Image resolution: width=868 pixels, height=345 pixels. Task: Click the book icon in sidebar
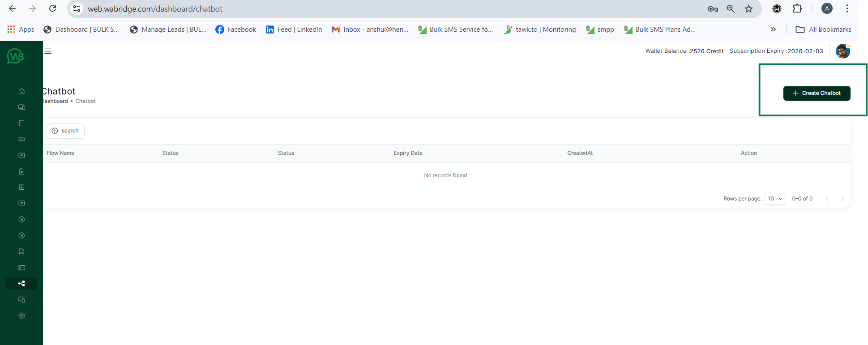[21, 123]
